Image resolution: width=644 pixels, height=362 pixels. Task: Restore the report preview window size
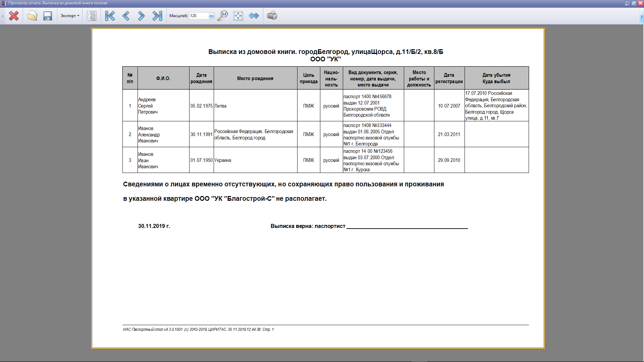pyautogui.click(x=633, y=3)
